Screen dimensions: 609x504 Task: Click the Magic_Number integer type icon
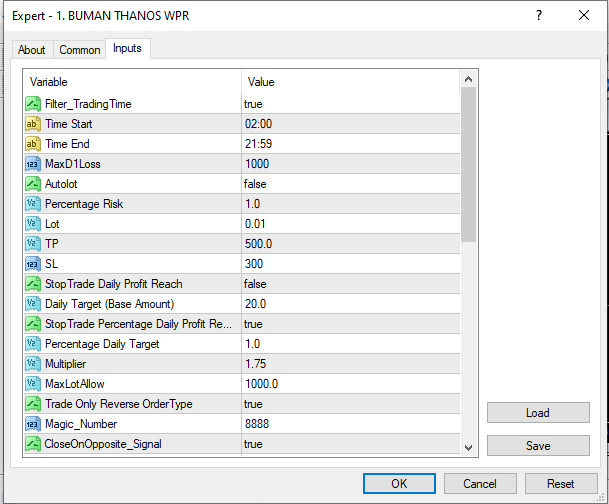point(33,424)
